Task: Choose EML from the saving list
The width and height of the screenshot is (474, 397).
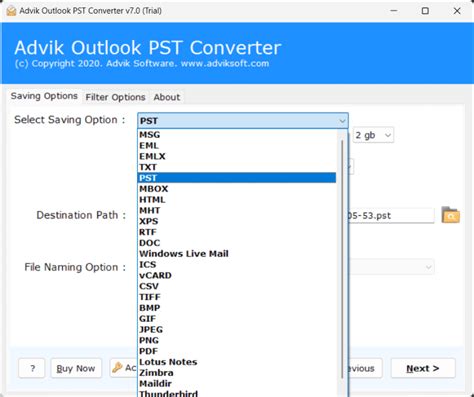Action: (x=237, y=146)
